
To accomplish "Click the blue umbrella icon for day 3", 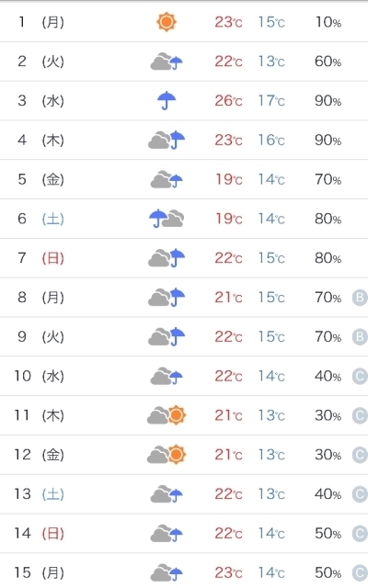I will pyautogui.click(x=167, y=100).
